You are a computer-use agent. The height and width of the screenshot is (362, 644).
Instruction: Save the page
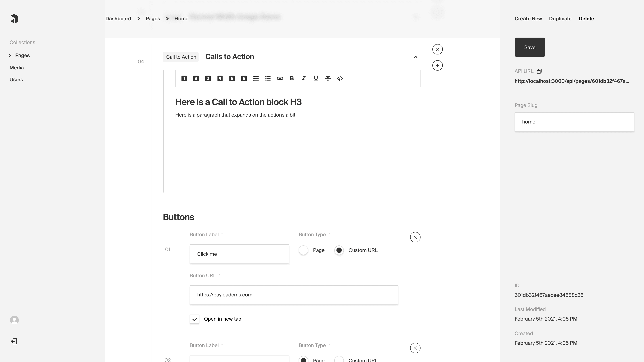point(530,47)
